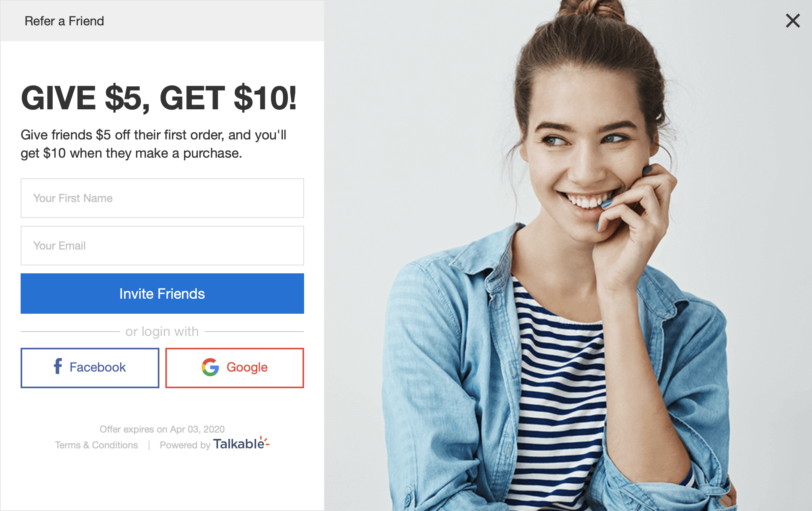Viewport: 812px width, 511px height.
Task: Click the Refer a Friend header title
Action: (64, 21)
